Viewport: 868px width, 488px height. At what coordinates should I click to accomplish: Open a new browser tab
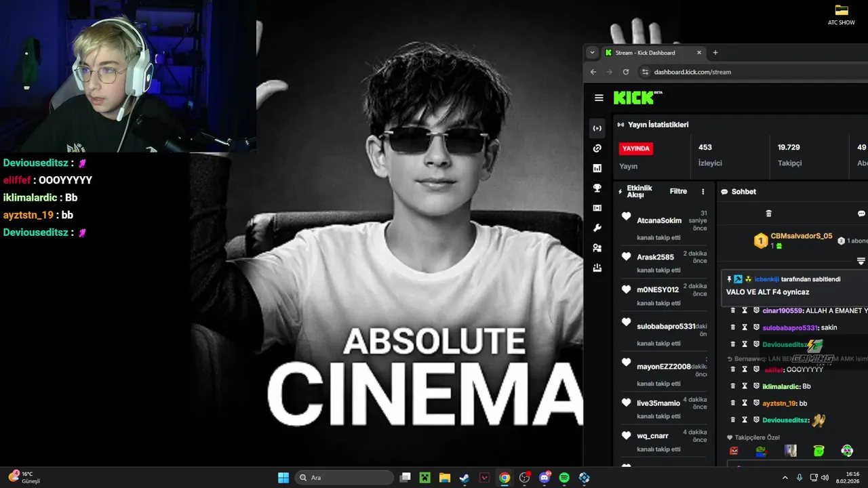click(715, 52)
